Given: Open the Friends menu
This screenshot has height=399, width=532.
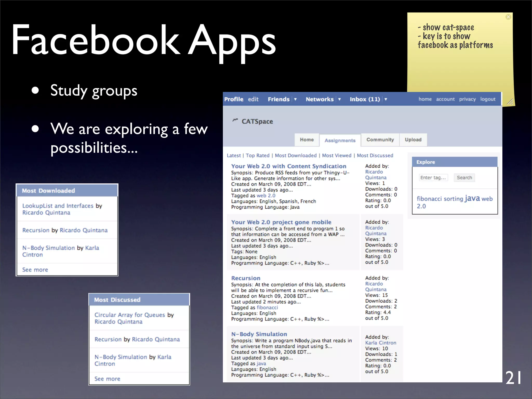Looking at the screenshot, I should coord(278,99).
